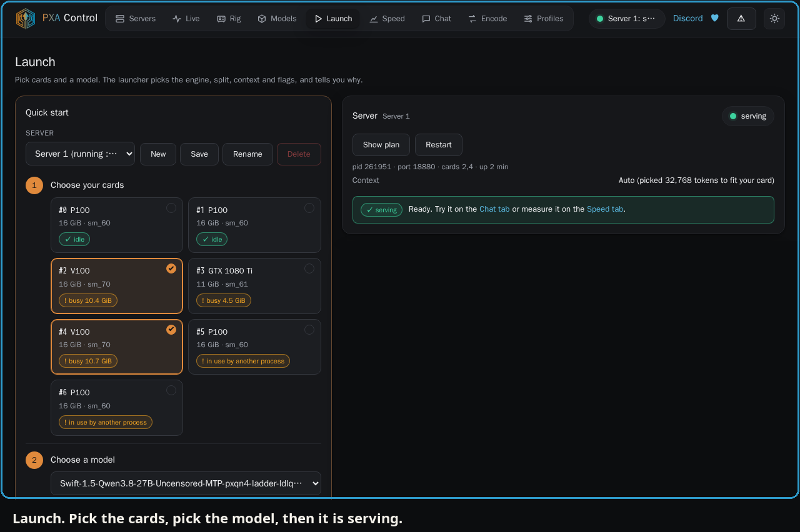The image size is (800, 532).
Task: Open the model selection dropdown
Action: (186, 483)
